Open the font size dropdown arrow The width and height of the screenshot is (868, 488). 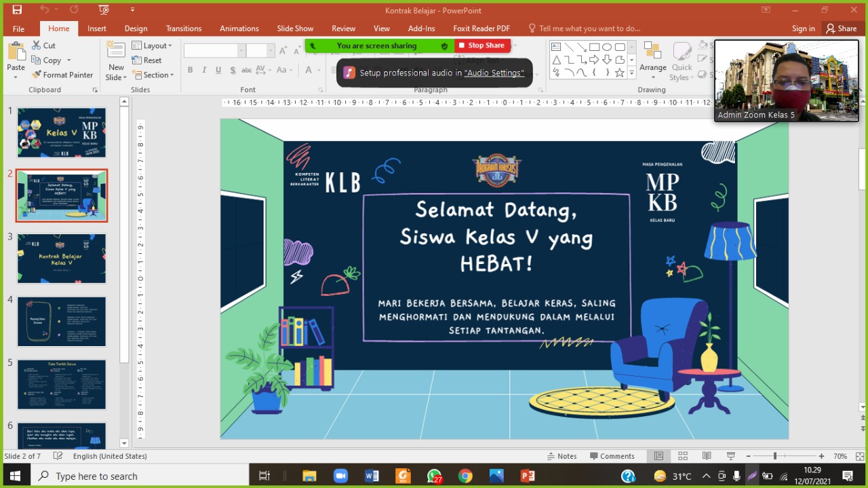point(271,51)
